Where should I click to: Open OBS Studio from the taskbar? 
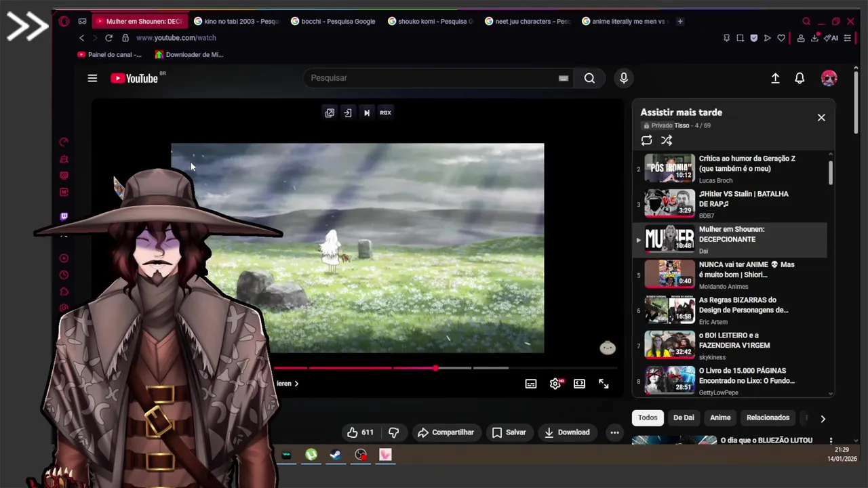pyautogui.click(x=361, y=455)
